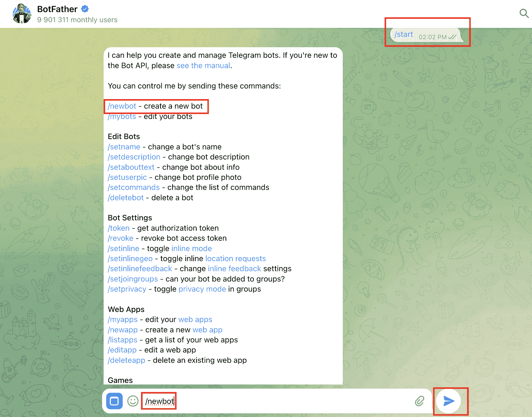
Task: Click the attach file paperclip
Action: click(420, 401)
